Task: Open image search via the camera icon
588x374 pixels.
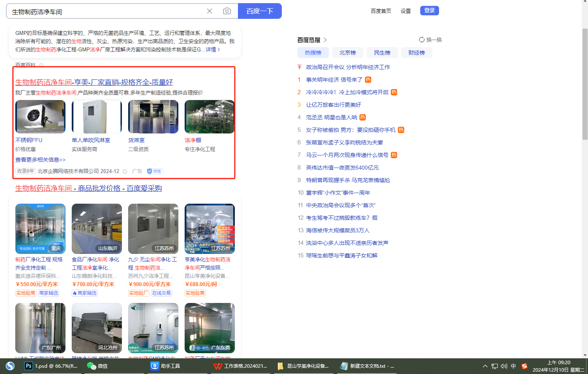Action: [227, 11]
